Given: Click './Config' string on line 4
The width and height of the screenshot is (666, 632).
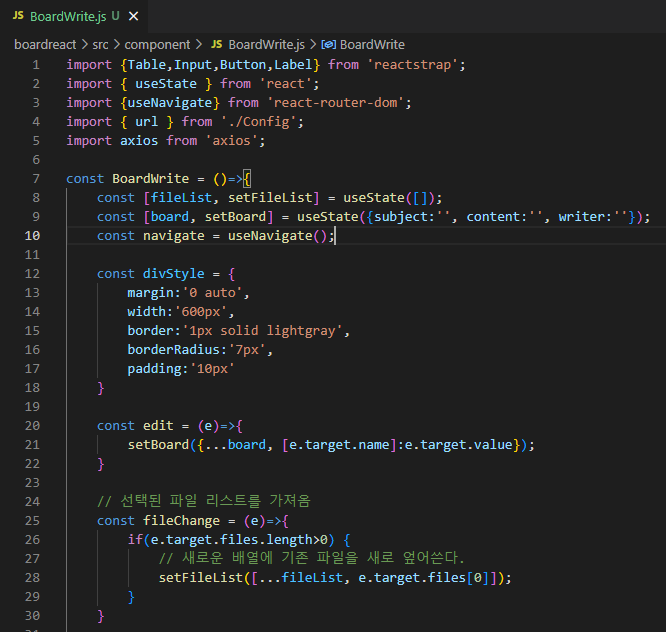Looking at the screenshot, I should [258, 122].
